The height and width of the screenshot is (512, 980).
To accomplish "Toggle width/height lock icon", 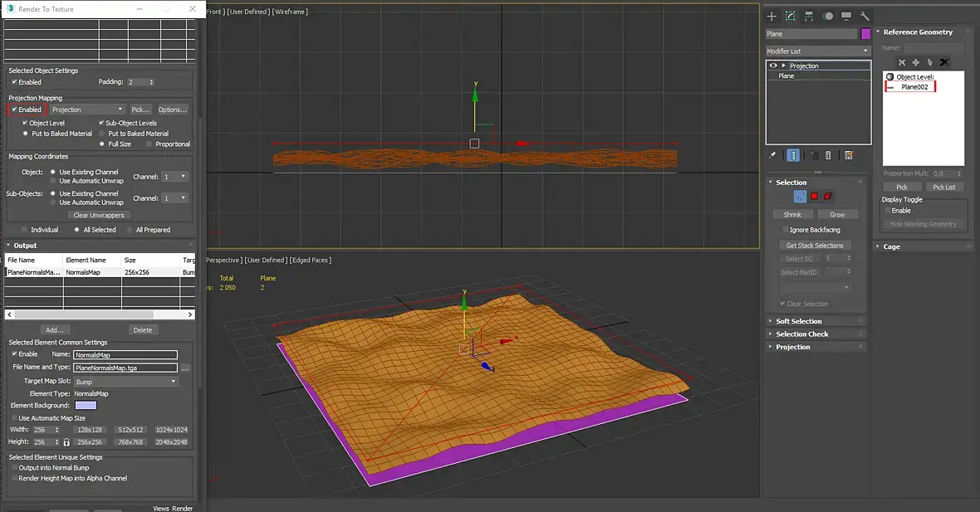I will [x=66, y=442].
